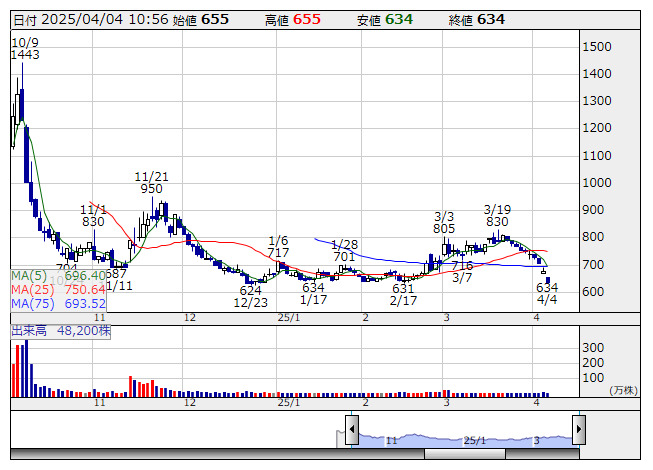Click the 1/28 high label at 701
Viewport: 653px width, 470px height.
[x=344, y=251]
